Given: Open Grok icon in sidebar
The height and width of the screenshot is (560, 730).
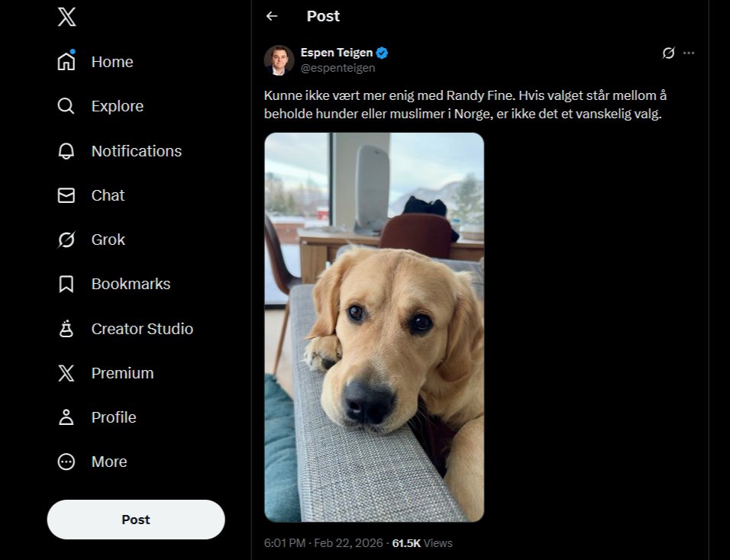Looking at the screenshot, I should click(x=66, y=240).
